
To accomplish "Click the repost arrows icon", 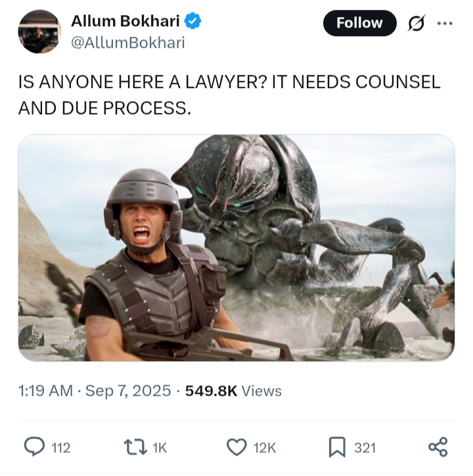I will [x=135, y=448].
